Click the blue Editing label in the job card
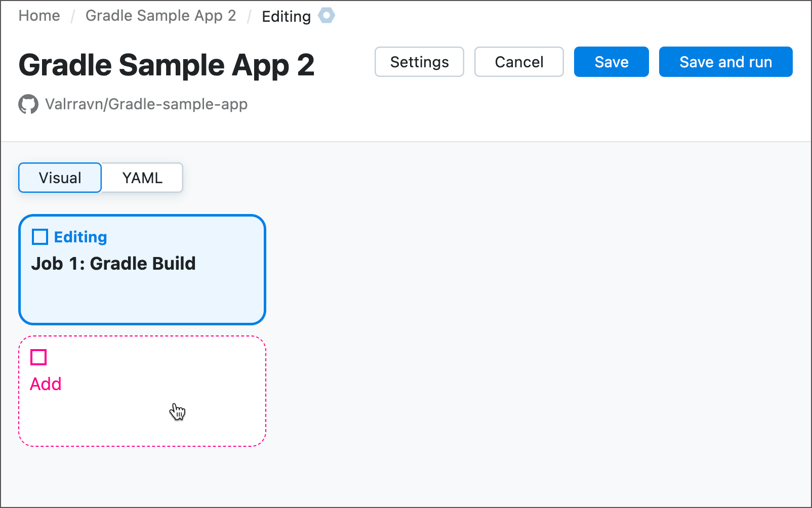This screenshot has width=812, height=508. click(80, 237)
